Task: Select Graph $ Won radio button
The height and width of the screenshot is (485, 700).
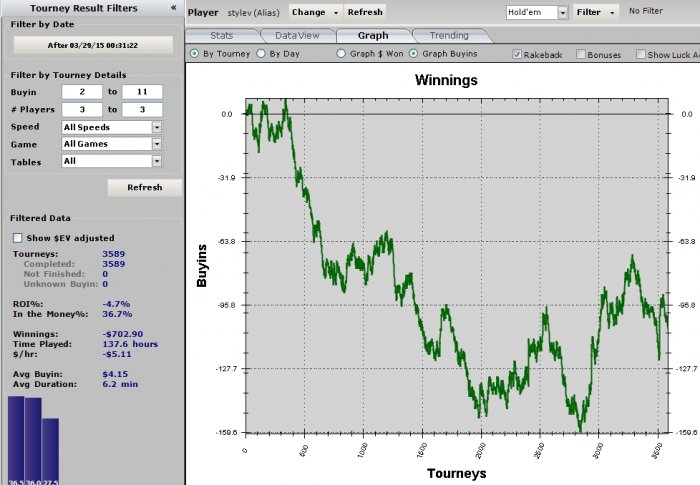Action: pyautogui.click(x=341, y=54)
